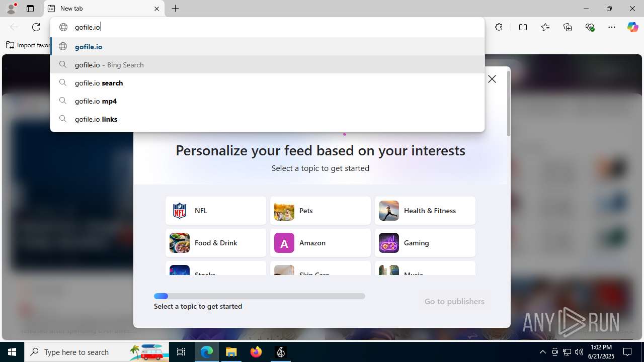Open the Copilot icon

click(x=632, y=27)
